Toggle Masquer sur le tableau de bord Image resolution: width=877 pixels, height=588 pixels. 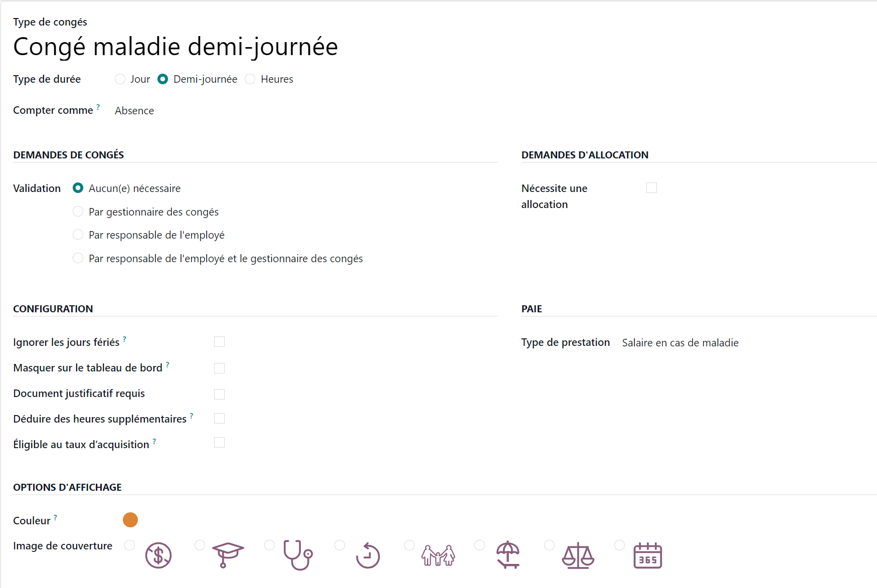click(x=219, y=368)
